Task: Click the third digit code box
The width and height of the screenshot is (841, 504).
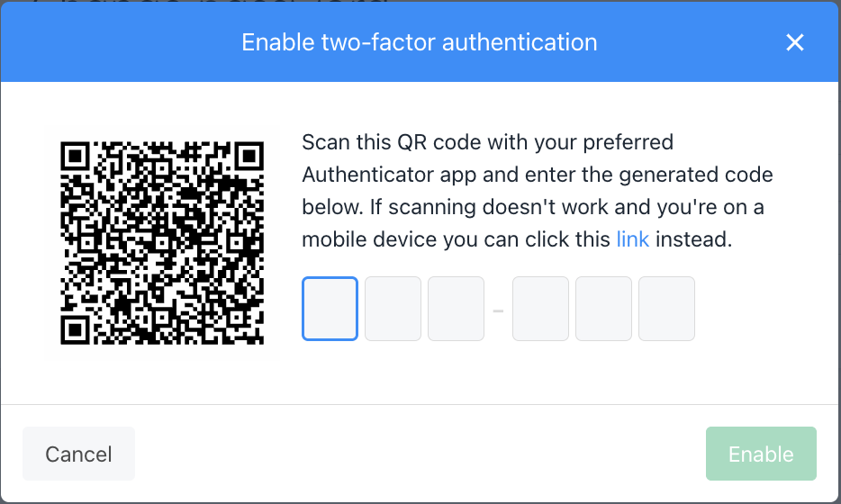Action: click(456, 309)
